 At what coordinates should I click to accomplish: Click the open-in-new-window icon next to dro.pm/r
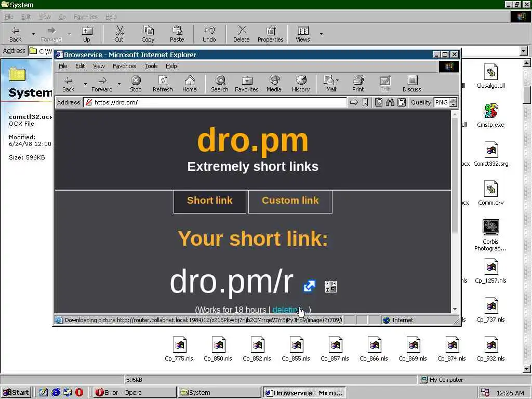click(309, 286)
